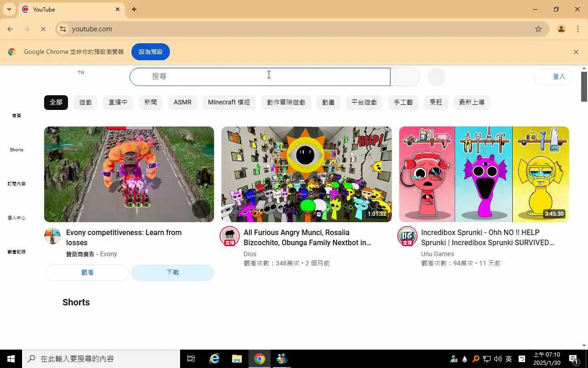Viewport: 588px width, 368px height.
Task: Open Task View in the taskbar
Action: [191, 359]
